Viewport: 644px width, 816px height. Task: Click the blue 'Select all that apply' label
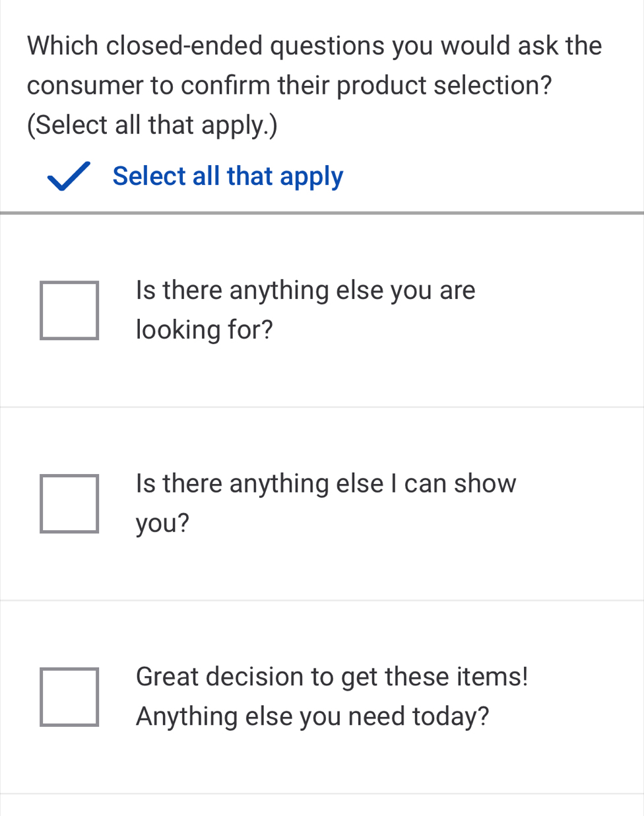point(228,176)
